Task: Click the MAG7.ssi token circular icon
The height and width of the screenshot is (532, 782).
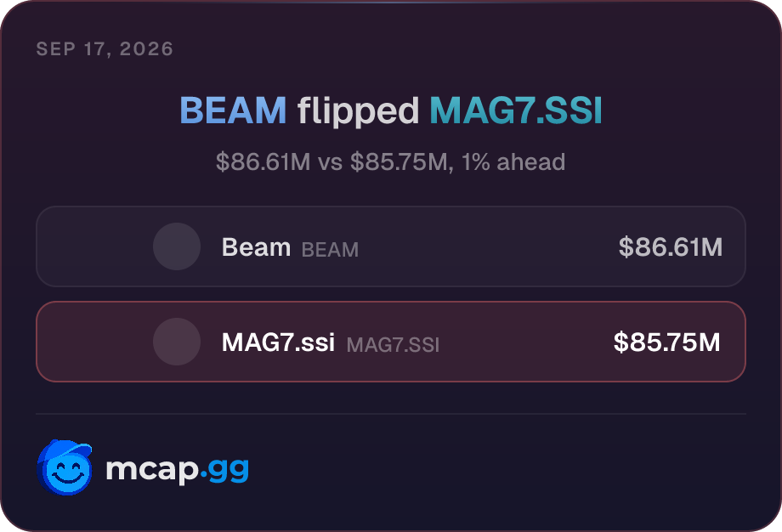Action: click(177, 342)
